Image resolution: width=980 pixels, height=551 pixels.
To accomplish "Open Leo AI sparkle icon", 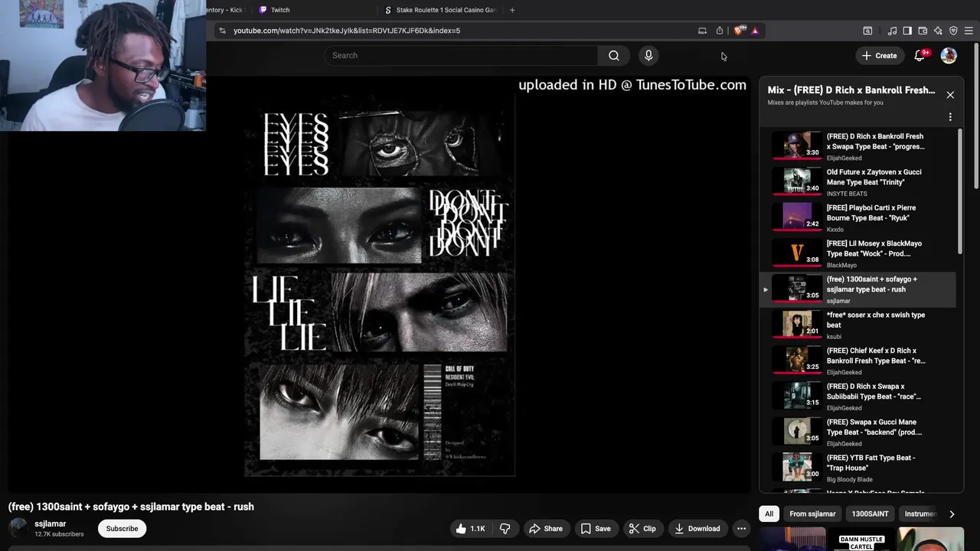I will [x=938, y=31].
